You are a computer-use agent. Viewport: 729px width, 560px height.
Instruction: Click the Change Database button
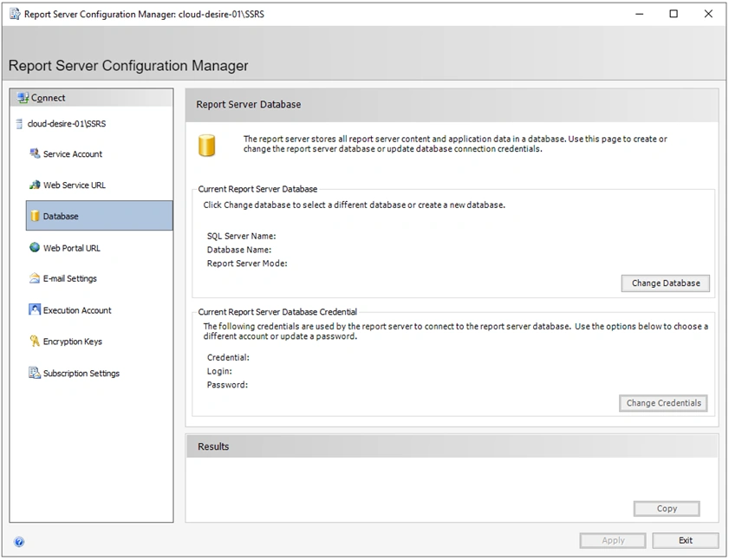(666, 283)
